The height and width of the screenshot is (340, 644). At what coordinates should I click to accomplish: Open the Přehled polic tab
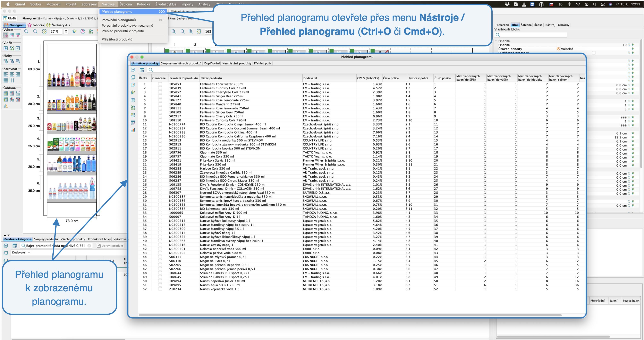[263, 63]
